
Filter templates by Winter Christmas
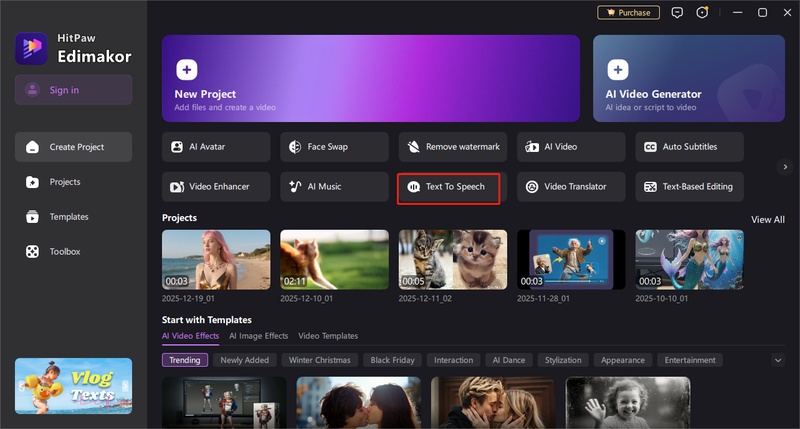(320, 360)
